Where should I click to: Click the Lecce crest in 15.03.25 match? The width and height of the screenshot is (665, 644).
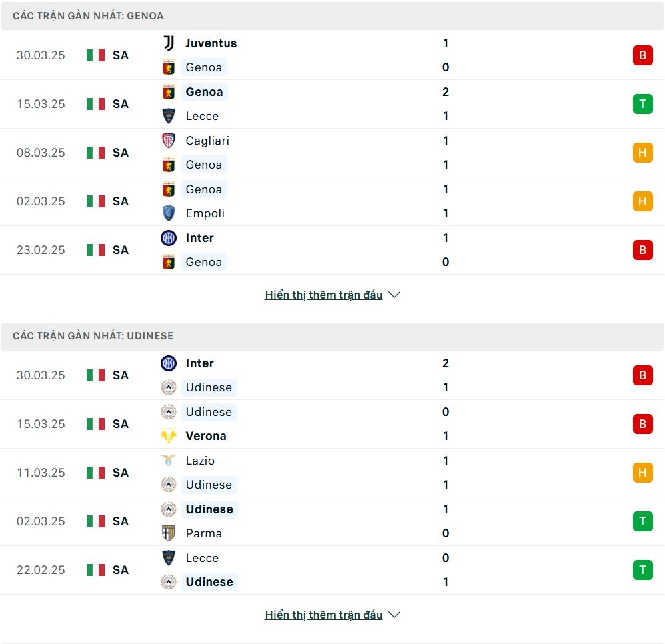click(x=169, y=116)
